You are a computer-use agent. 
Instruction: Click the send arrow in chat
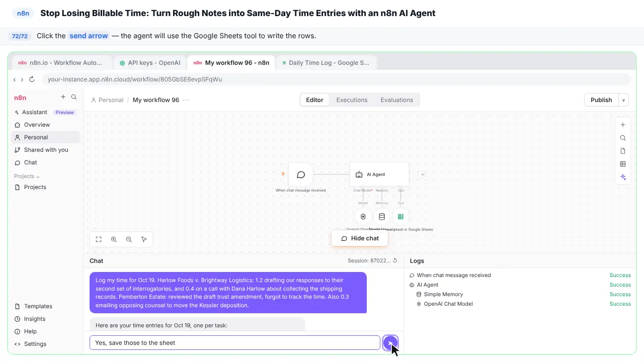390,343
